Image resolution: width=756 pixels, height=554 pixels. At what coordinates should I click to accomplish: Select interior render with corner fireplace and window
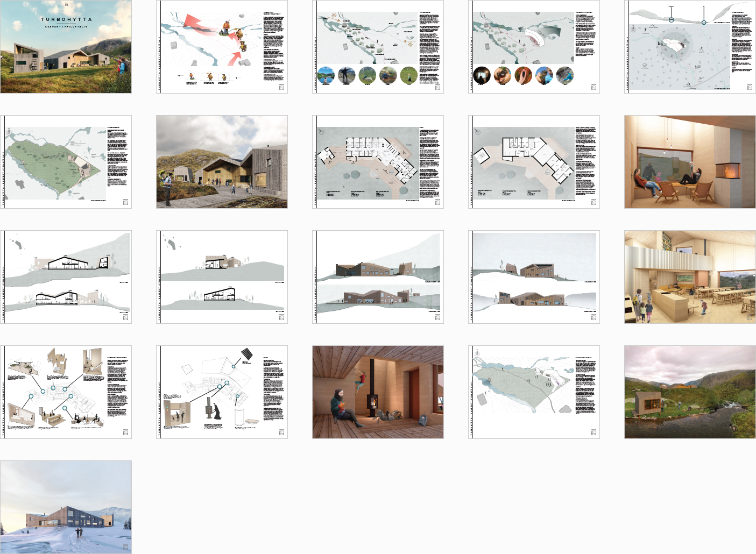690,162
